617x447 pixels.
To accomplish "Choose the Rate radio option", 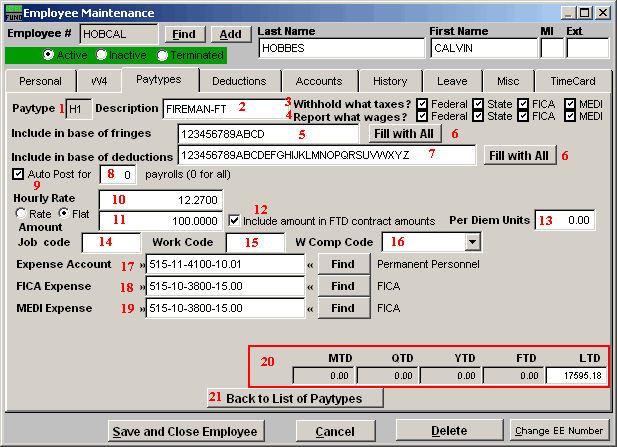I will click(x=20, y=213).
